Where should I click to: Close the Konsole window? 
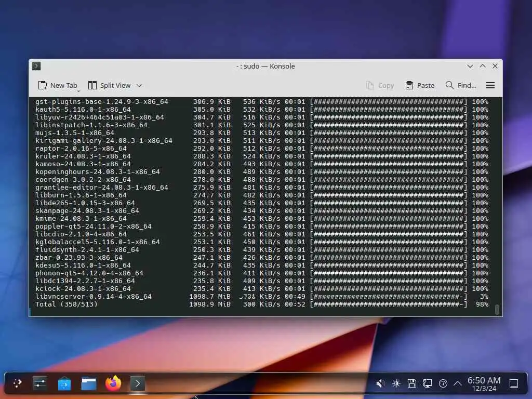tap(495, 66)
